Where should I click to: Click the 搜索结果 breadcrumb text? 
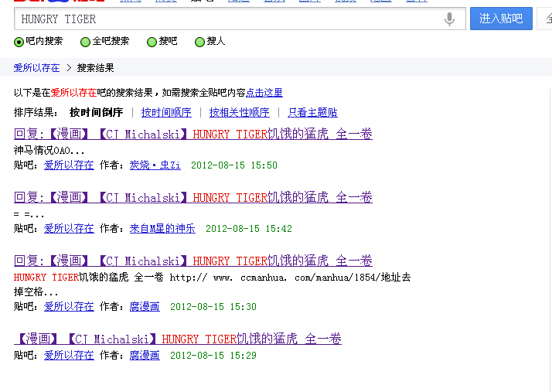tap(95, 67)
